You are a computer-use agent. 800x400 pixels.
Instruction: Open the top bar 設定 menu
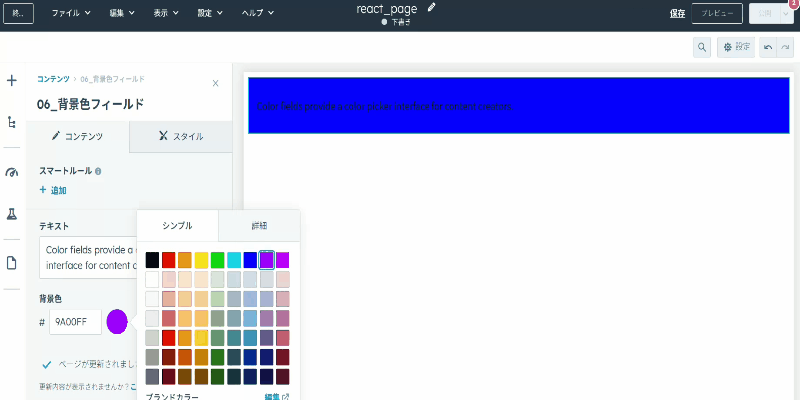coord(210,13)
